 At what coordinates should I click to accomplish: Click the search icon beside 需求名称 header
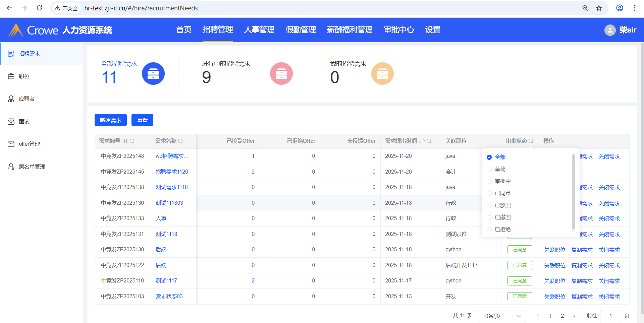[180, 141]
